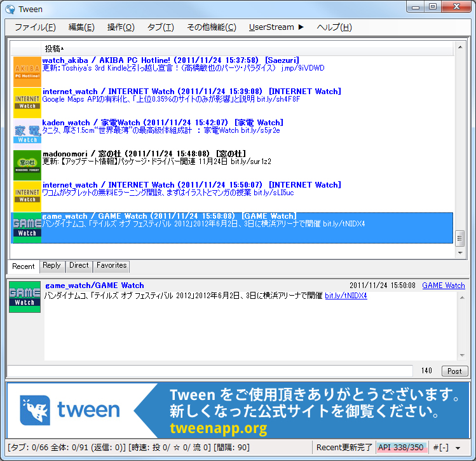The width and height of the screenshot is (476, 461).
Task: Click GAME Watch source link in detail header
Action: (x=443, y=286)
